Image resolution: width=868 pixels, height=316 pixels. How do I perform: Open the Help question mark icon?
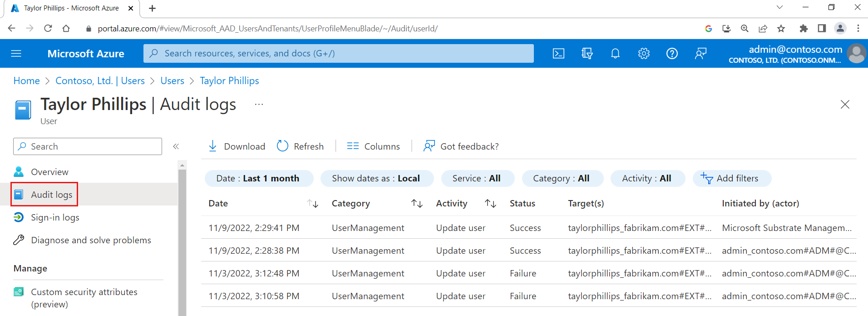point(672,54)
